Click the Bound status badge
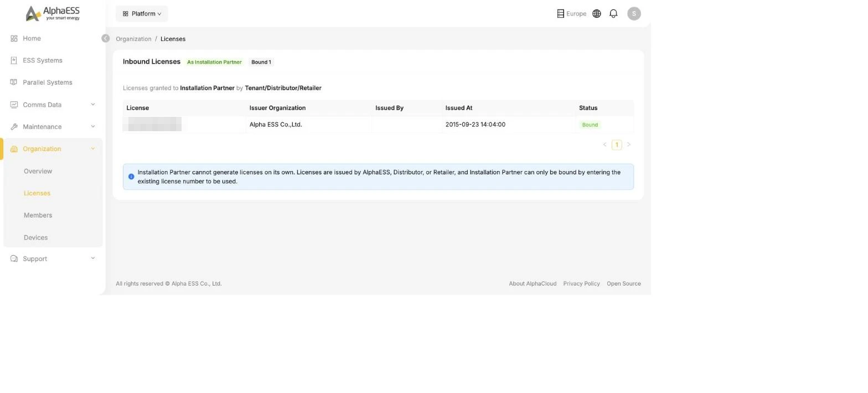 (x=590, y=125)
